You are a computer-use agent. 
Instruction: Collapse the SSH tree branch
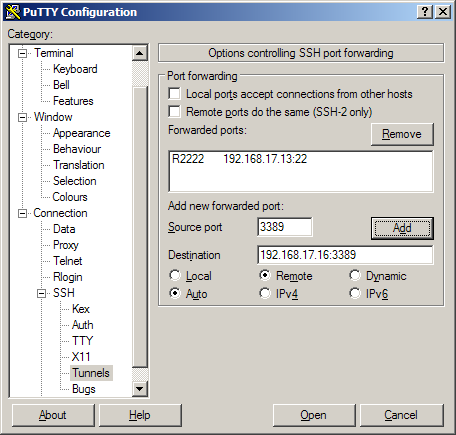tap(42, 293)
